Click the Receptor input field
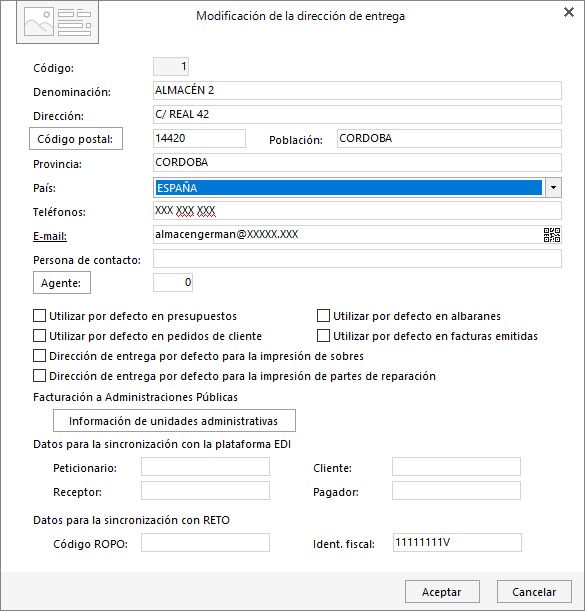The width and height of the screenshot is (585, 611). coord(205,491)
